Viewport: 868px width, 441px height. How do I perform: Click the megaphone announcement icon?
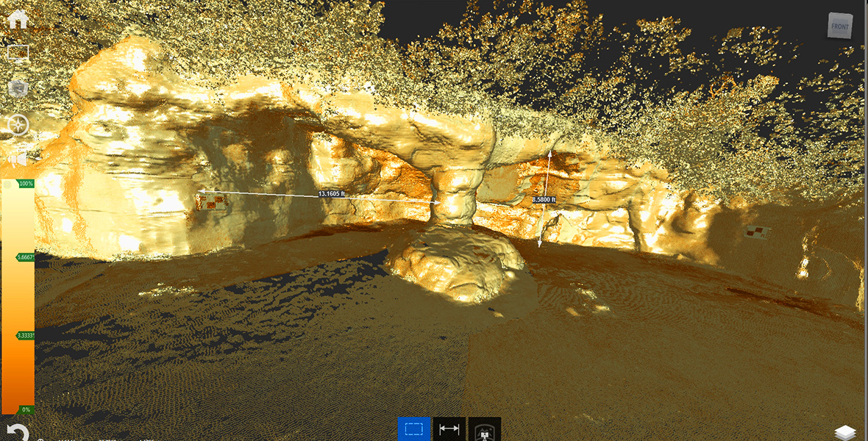18,159
